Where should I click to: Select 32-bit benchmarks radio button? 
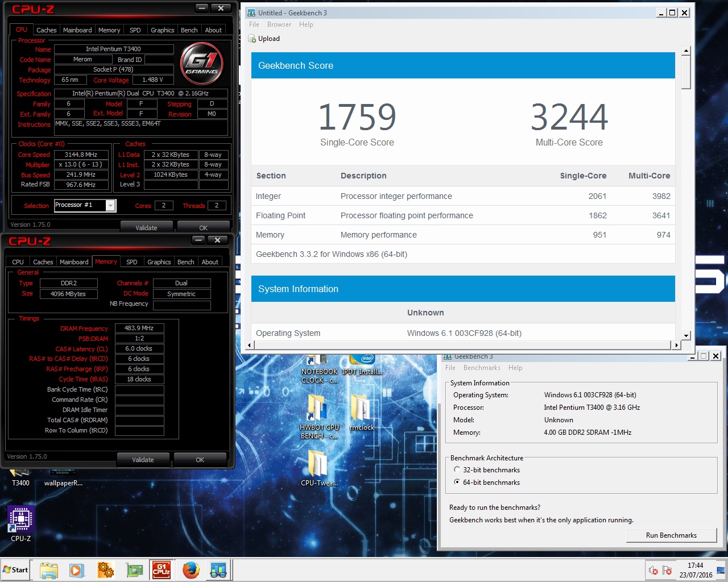[x=457, y=470]
